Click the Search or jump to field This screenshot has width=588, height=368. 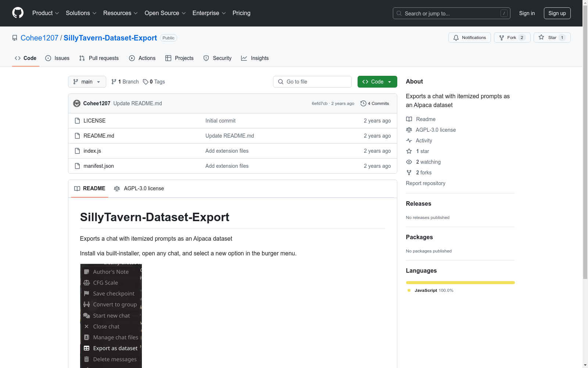[x=452, y=13]
